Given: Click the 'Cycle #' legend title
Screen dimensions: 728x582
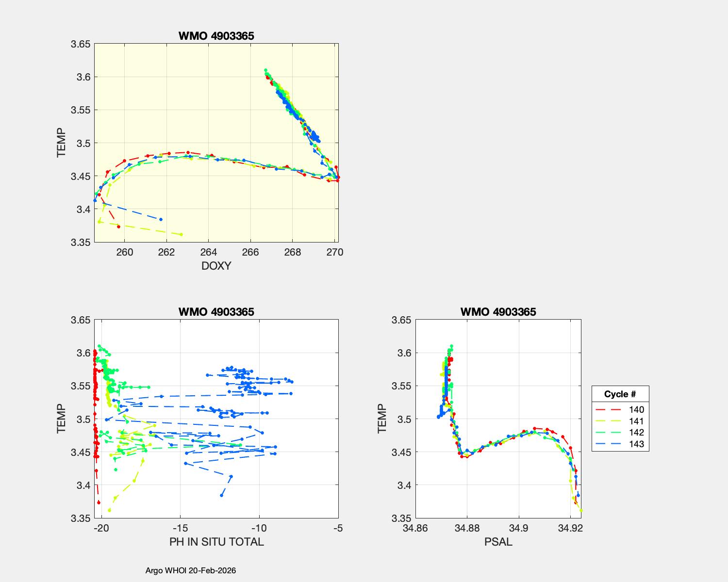Looking at the screenshot, I should coord(620,394).
